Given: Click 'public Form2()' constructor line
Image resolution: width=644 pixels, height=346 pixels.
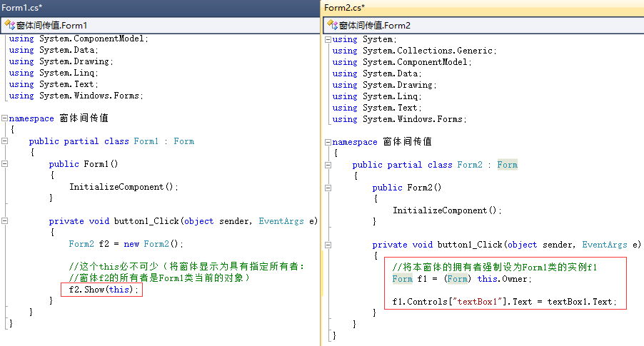Looking at the screenshot, I should (407, 188).
